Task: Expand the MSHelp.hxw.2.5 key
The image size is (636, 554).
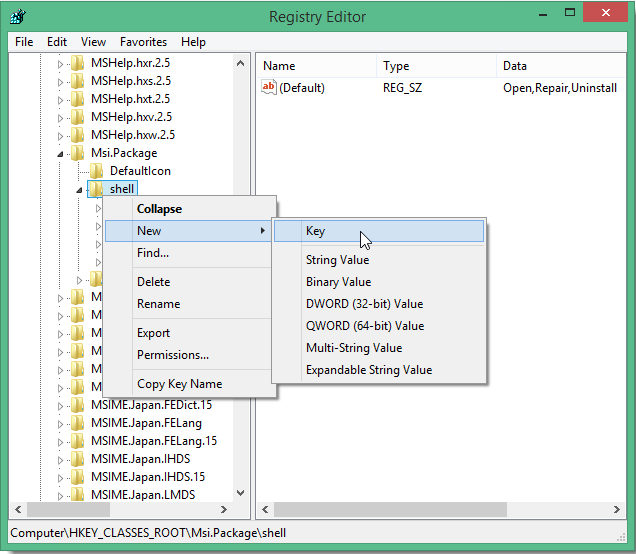Action: (60, 136)
